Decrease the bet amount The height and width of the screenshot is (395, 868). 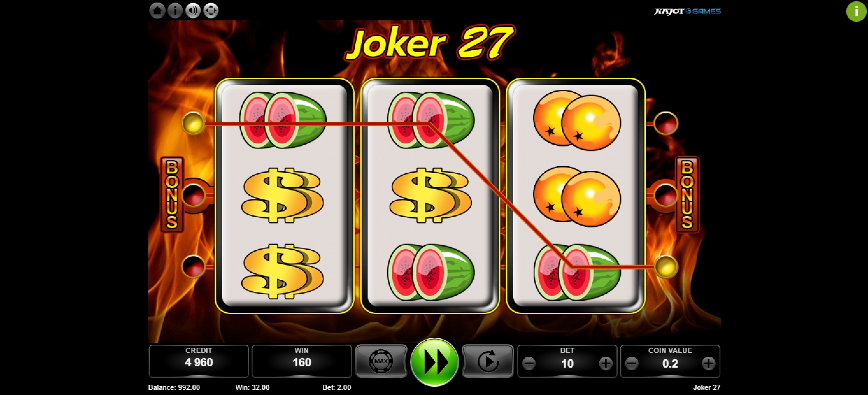point(529,364)
